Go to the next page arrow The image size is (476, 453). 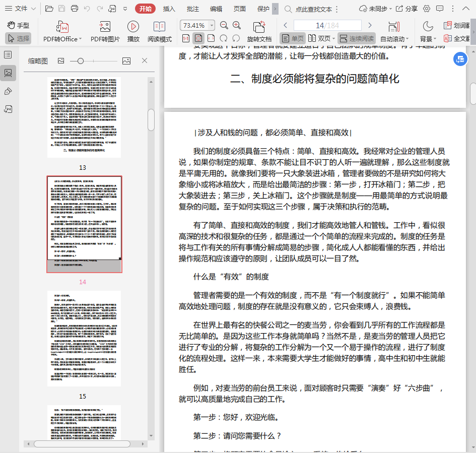pos(370,25)
